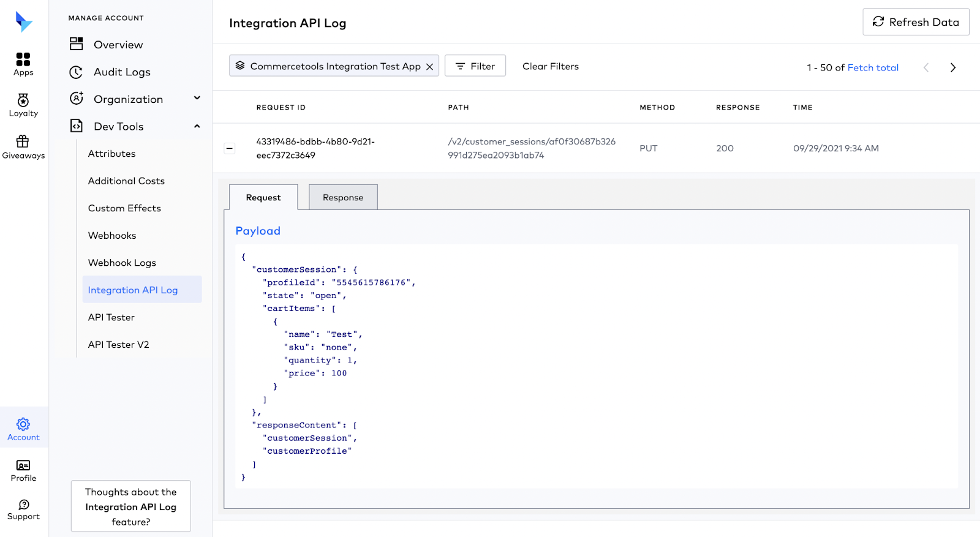Screen dimensions: 980x537
Task: Click the "responseContent" payload line
Action: click(x=304, y=425)
